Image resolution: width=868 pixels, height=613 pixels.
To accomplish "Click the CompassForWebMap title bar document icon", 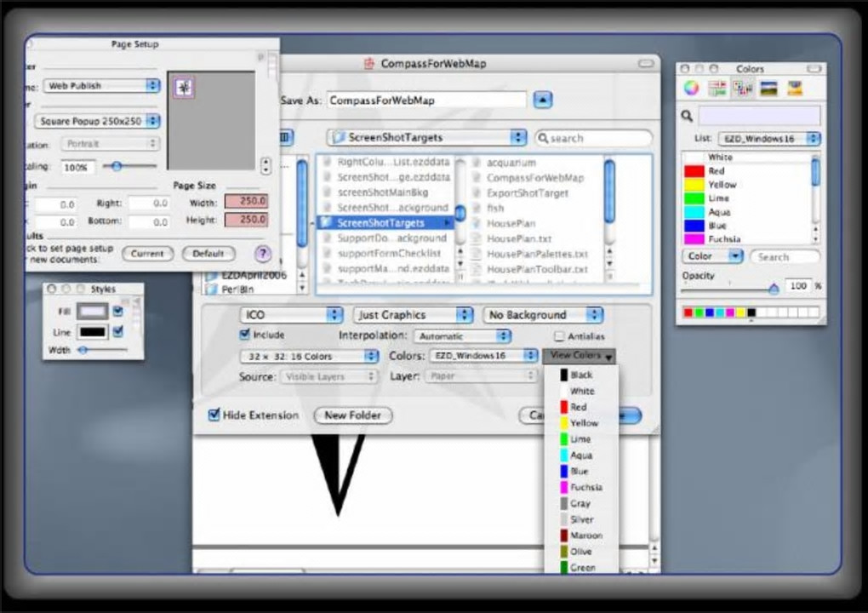I will coord(368,64).
